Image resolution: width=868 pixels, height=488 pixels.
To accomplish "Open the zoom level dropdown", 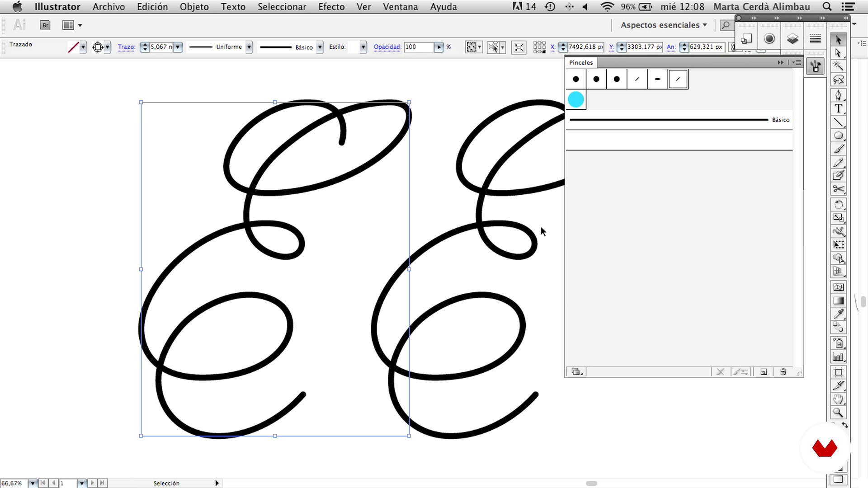I will (x=33, y=483).
